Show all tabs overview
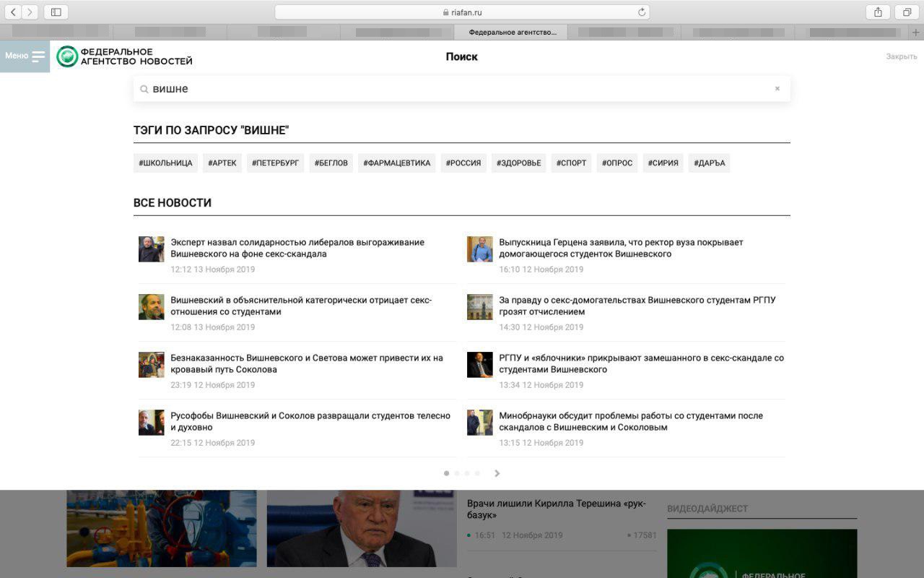This screenshot has height=578, width=924. (907, 12)
